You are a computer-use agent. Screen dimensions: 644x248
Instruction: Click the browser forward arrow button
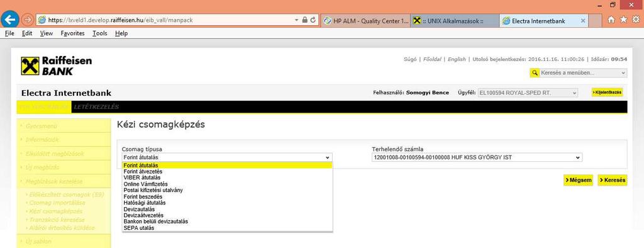pyautogui.click(x=27, y=20)
